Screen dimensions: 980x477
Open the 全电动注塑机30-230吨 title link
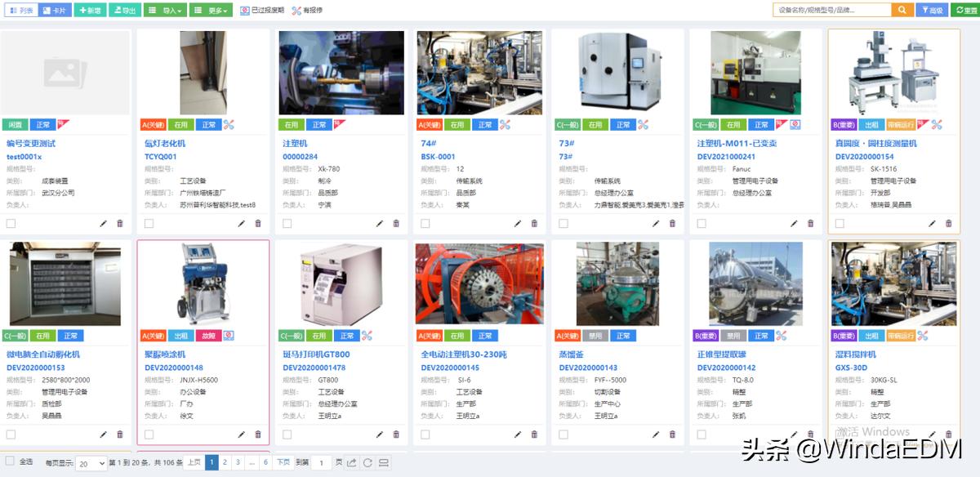click(x=464, y=354)
